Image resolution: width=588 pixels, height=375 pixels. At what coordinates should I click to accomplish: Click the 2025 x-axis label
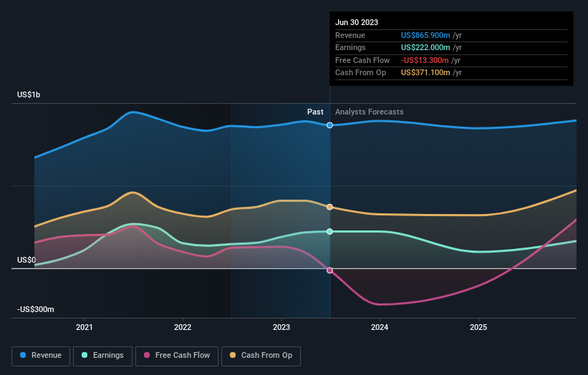(478, 327)
